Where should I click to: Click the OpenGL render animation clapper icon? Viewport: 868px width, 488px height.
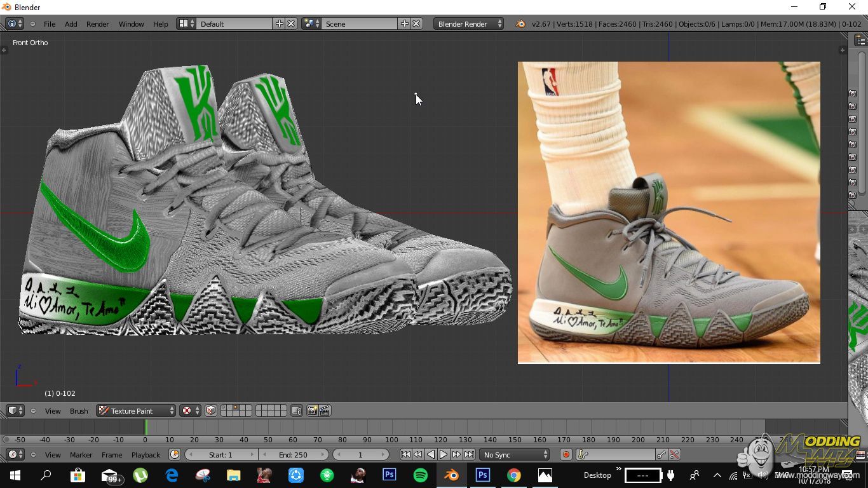(325, 411)
